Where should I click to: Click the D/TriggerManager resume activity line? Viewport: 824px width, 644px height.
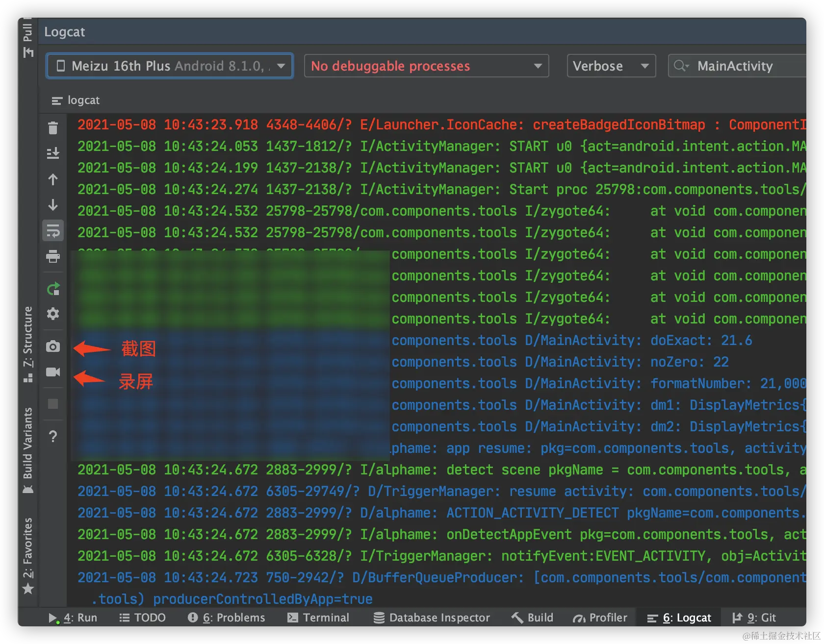point(441,491)
